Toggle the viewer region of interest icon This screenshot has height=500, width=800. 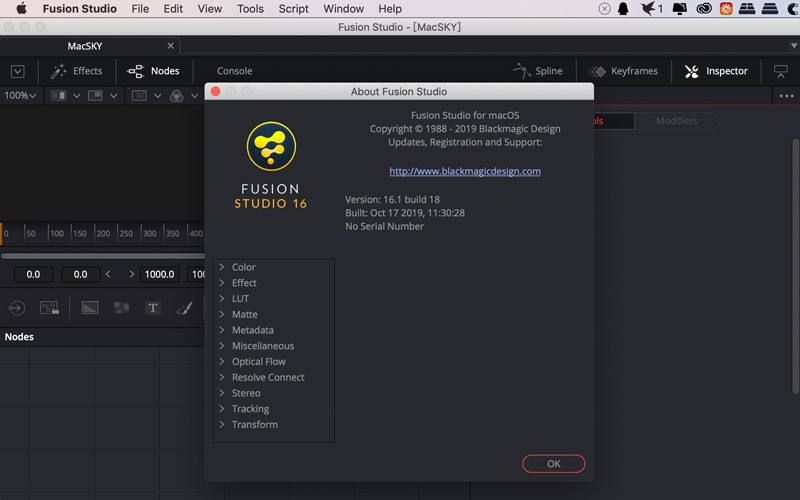139,95
